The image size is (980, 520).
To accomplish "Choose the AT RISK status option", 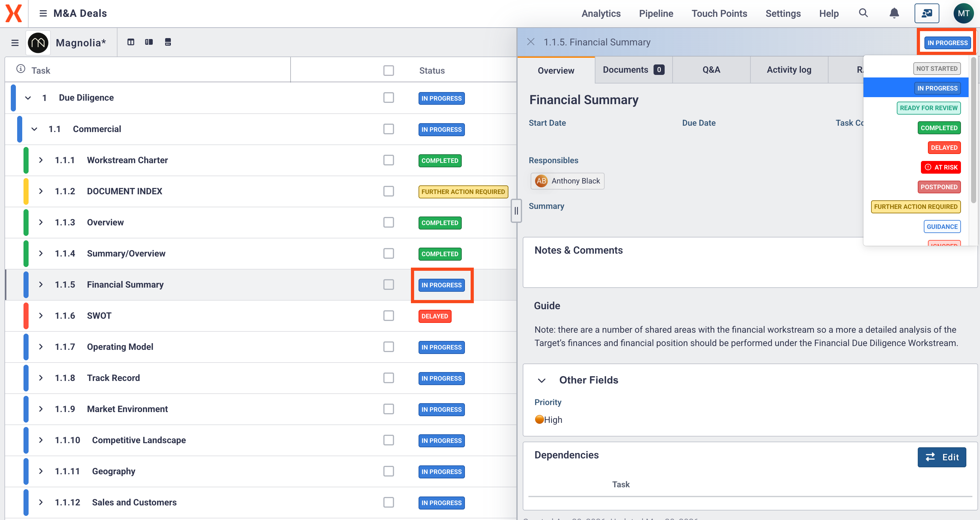I will (x=940, y=167).
